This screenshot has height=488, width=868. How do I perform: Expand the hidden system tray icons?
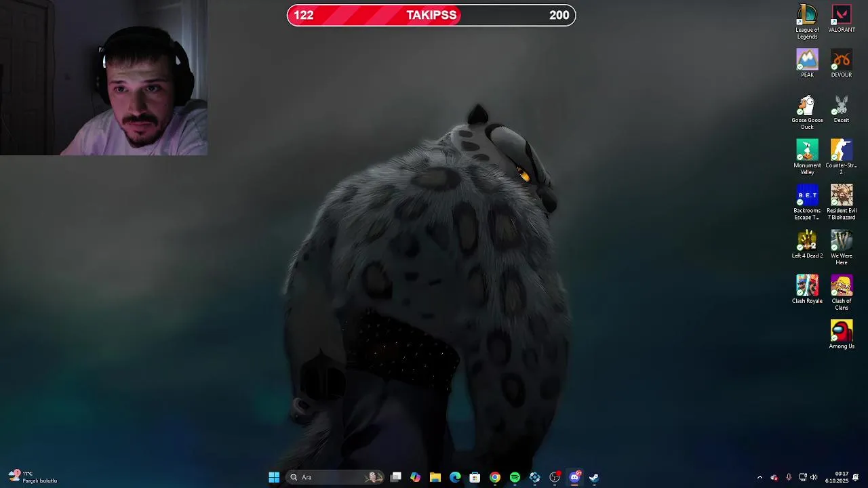[x=759, y=477]
